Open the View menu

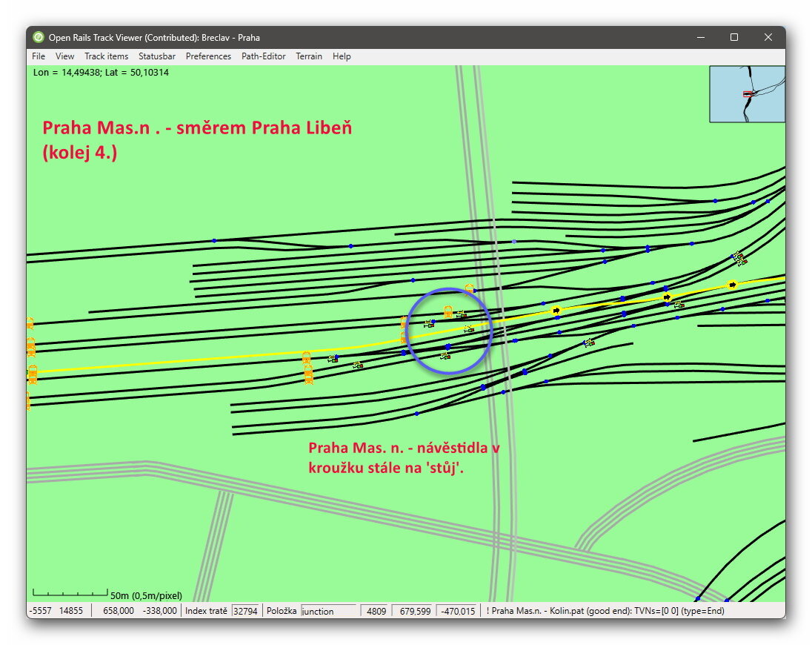tap(65, 56)
